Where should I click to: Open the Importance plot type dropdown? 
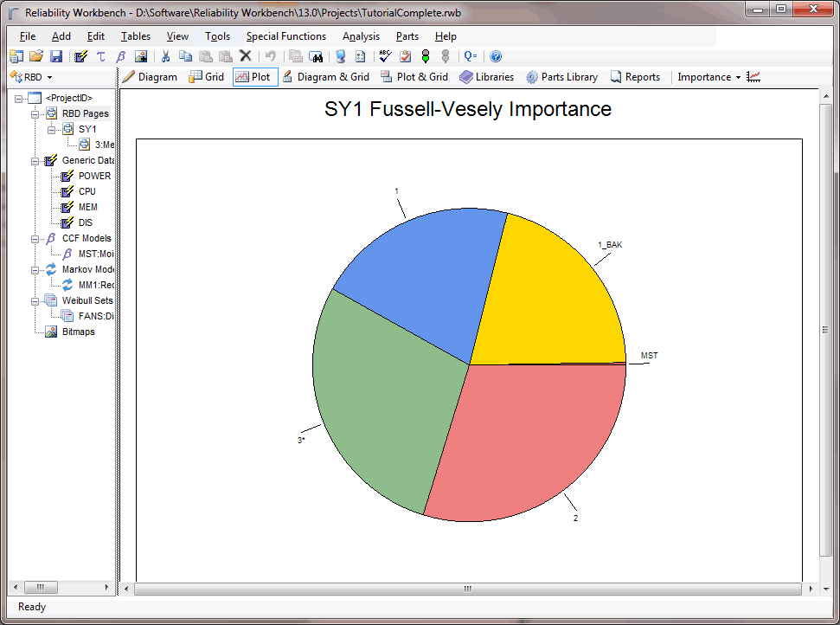pos(709,77)
